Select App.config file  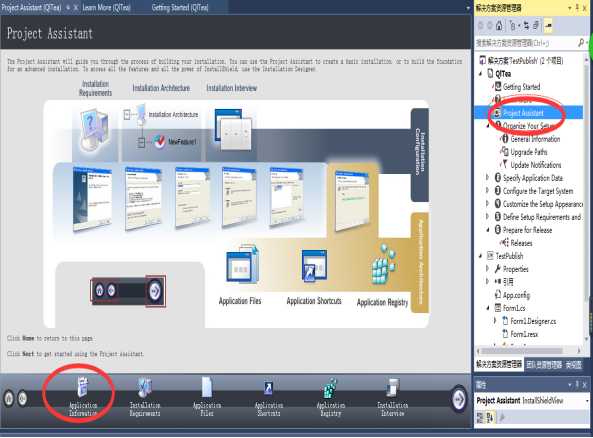click(516, 295)
